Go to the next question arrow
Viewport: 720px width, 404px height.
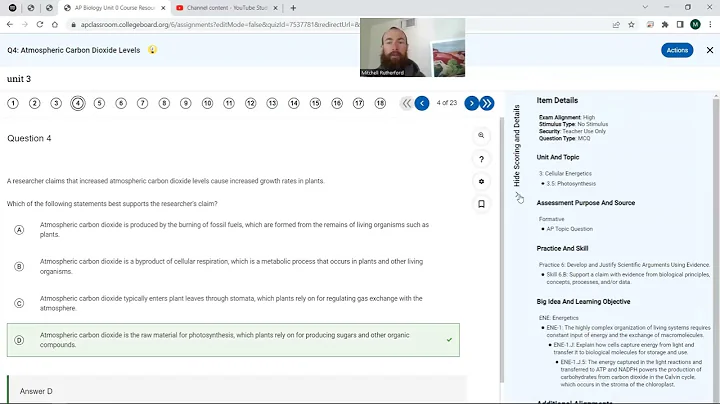[472, 103]
